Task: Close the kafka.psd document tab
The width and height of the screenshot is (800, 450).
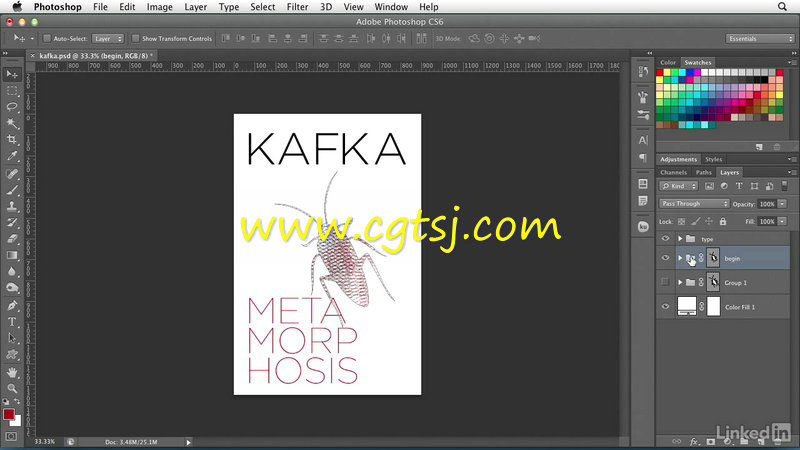Action: [x=33, y=56]
